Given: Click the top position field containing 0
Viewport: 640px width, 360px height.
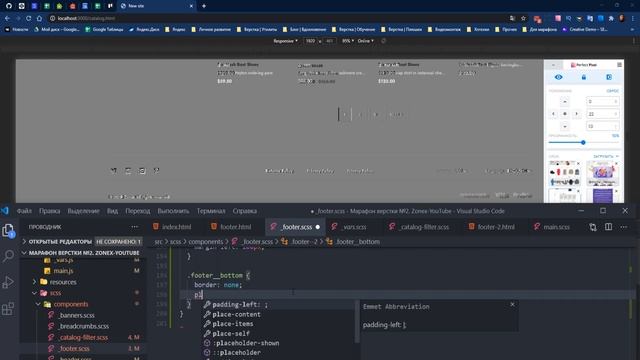Looking at the screenshot, I should pos(602,101).
